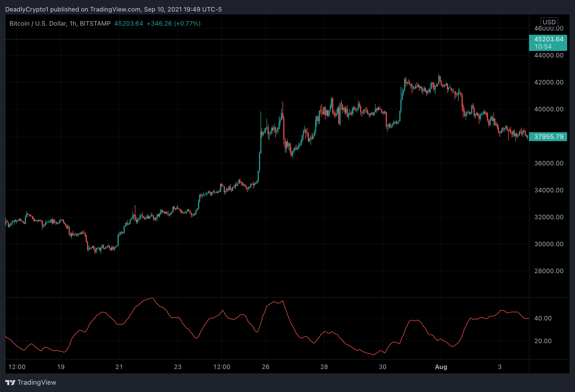
Task: Select the Aug label on time axis
Action: pos(441,367)
